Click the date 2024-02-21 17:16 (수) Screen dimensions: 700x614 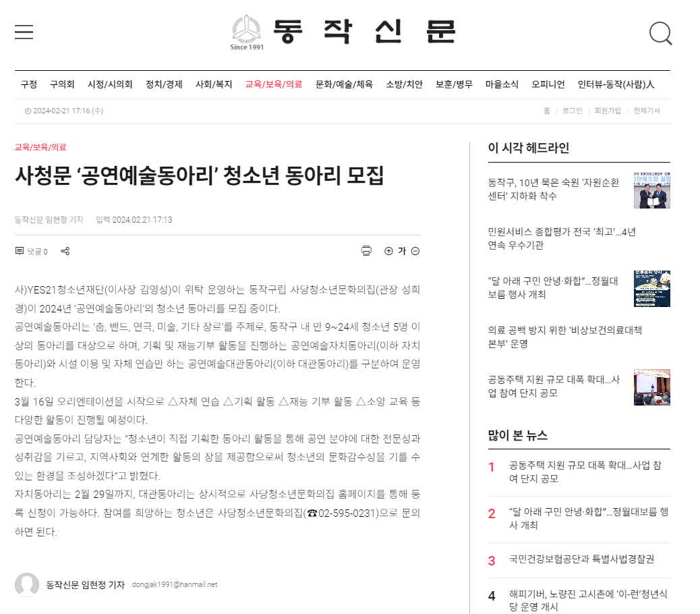64,111
